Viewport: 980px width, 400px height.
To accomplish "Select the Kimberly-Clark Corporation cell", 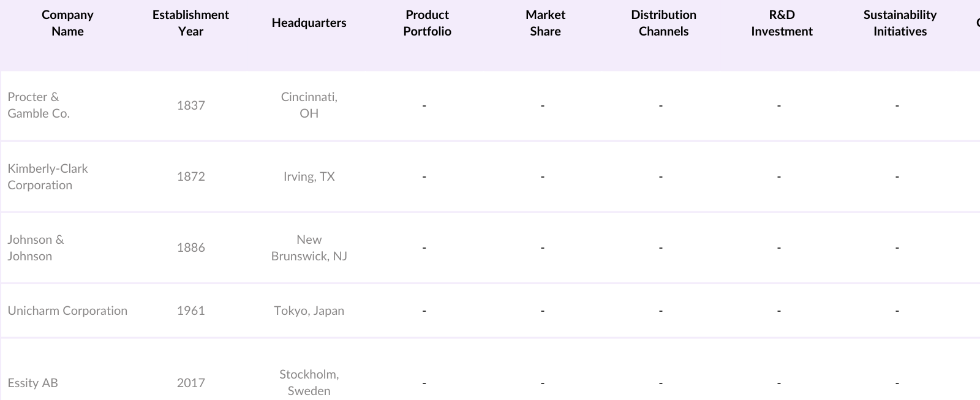I will 48,176.
